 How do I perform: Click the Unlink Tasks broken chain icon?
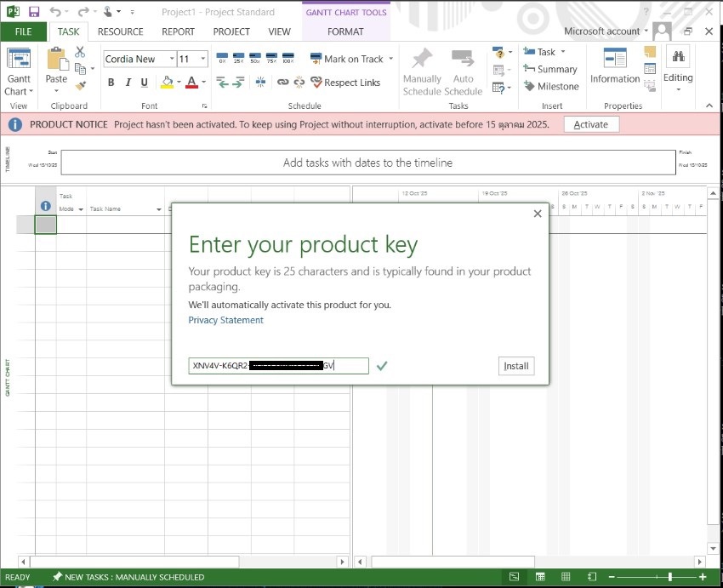click(299, 82)
